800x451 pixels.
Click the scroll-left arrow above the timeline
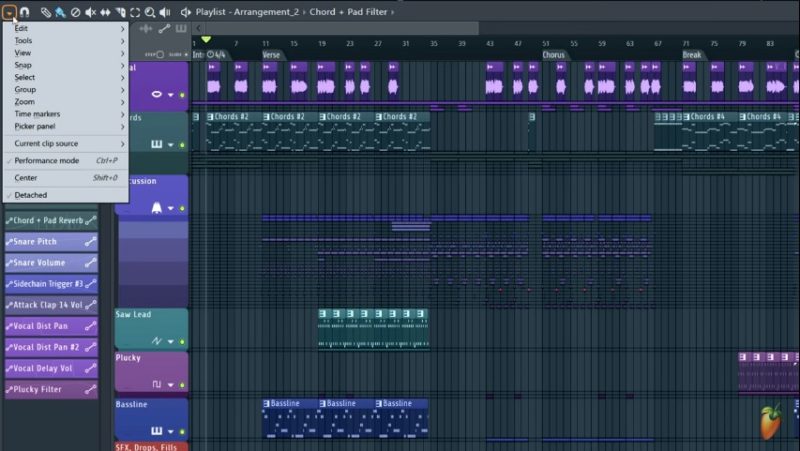pos(198,29)
